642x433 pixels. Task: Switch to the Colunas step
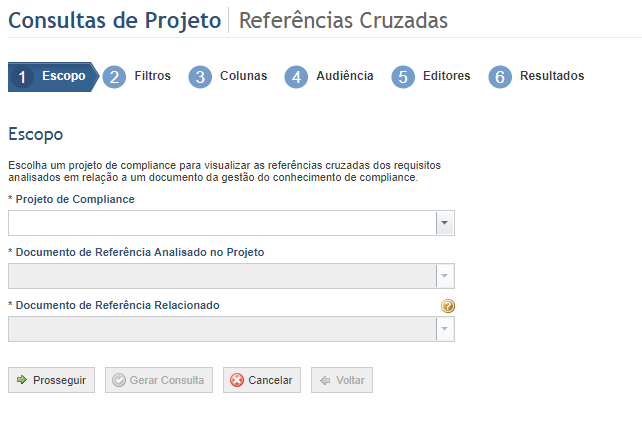[x=244, y=76]
